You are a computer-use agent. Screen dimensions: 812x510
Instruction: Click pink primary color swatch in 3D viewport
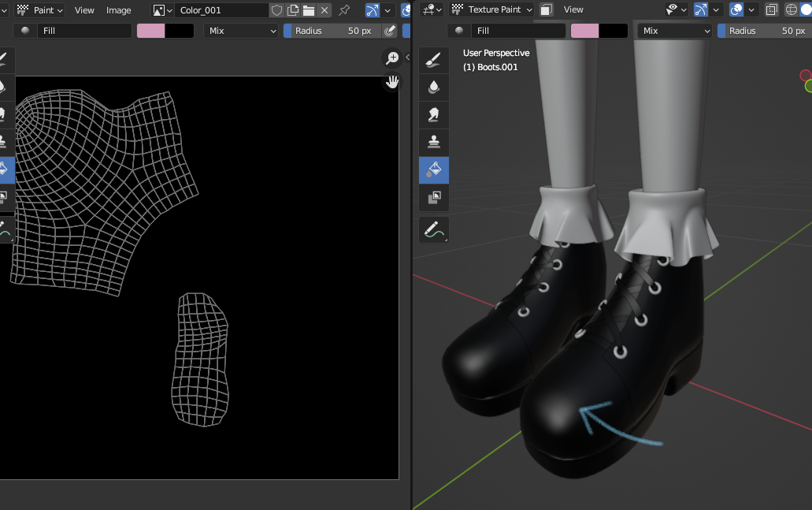coord(584,31)
